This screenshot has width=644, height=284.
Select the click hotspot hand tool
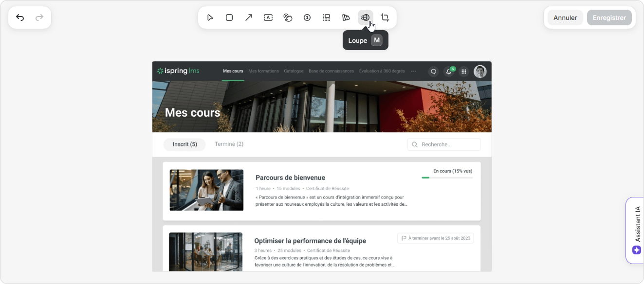(x=288, y=18)
